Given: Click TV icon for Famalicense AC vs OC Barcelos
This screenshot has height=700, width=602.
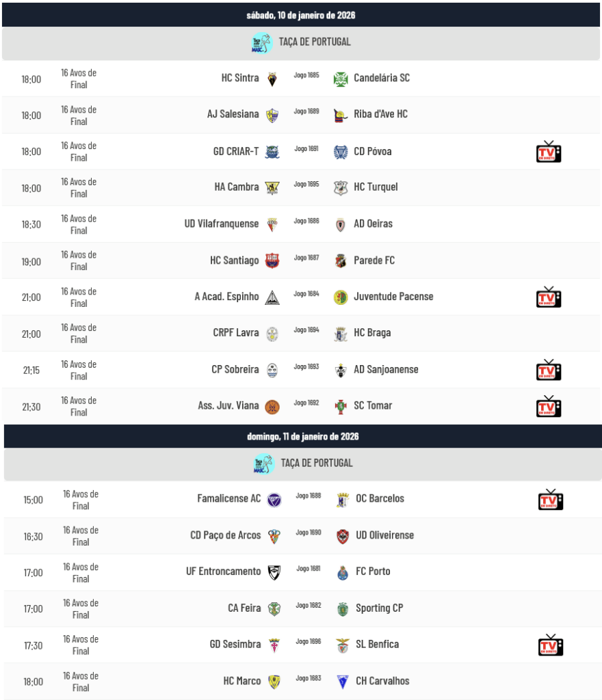Looking at the screenshot, I should point(550,500).
